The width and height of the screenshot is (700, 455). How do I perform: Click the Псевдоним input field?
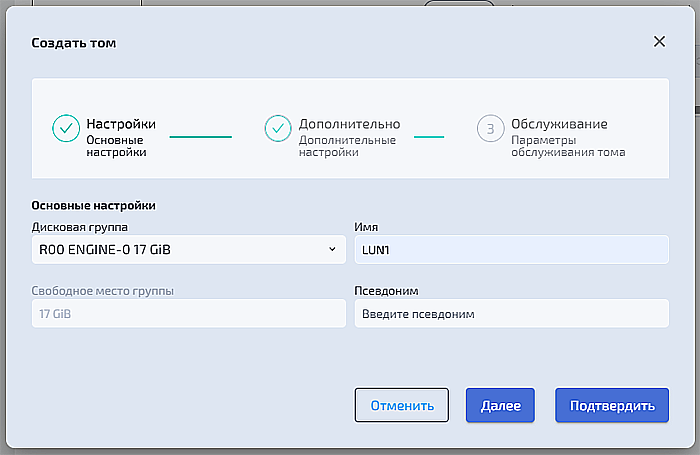pos(512,313)
